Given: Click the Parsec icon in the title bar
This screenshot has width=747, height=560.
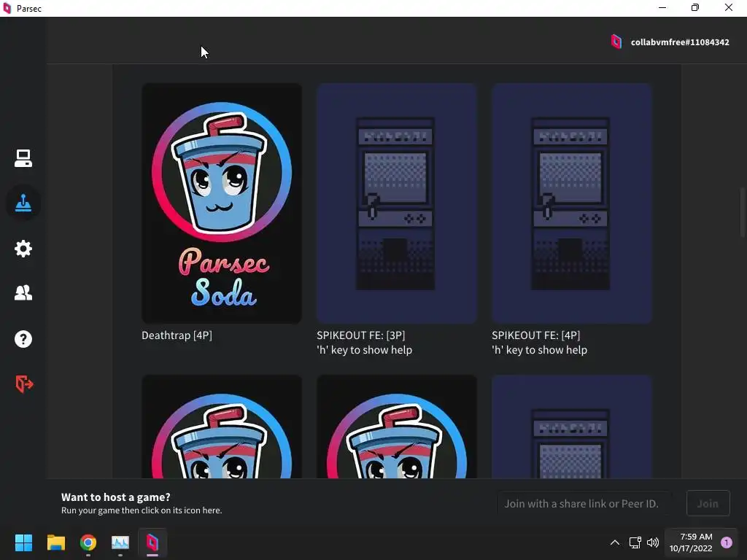Looking at the screenshot, I should [7, 8].
